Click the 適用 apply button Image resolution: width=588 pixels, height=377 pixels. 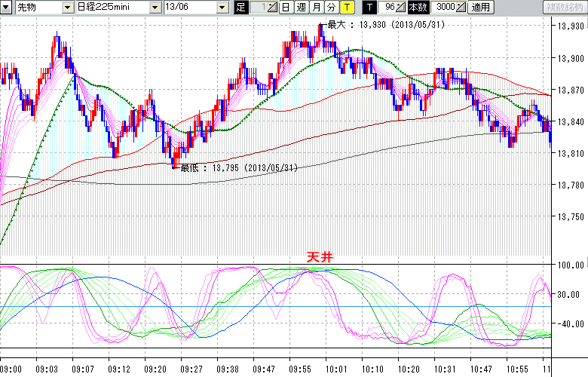coord(480,8)
